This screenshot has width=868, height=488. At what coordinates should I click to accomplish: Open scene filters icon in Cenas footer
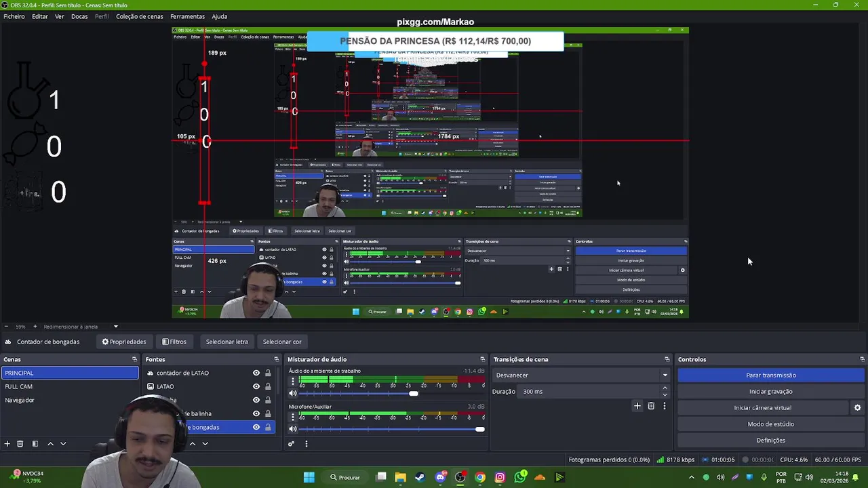(35, 444)
